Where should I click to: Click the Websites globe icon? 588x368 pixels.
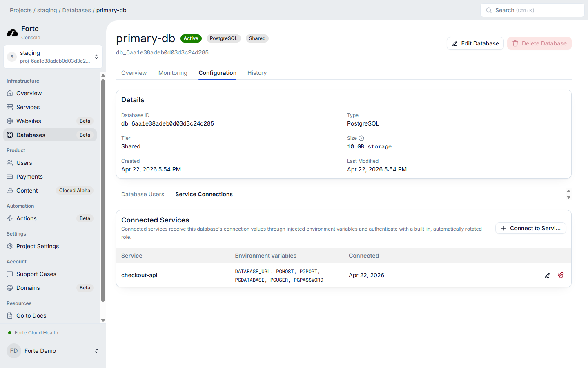[x=10, y=121]
